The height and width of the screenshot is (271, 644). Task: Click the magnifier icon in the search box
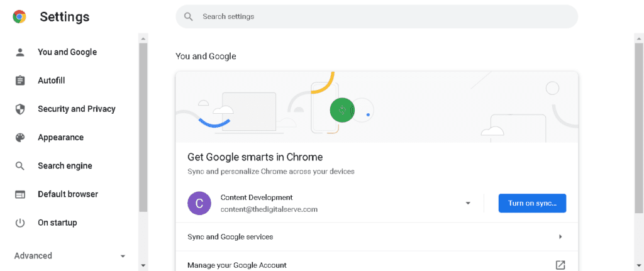point(189,16)
